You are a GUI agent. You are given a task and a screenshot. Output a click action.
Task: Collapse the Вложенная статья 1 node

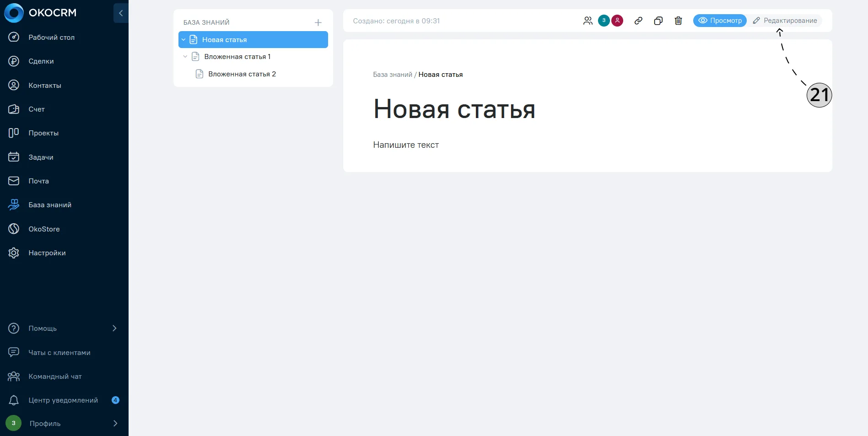click(185, 57)
